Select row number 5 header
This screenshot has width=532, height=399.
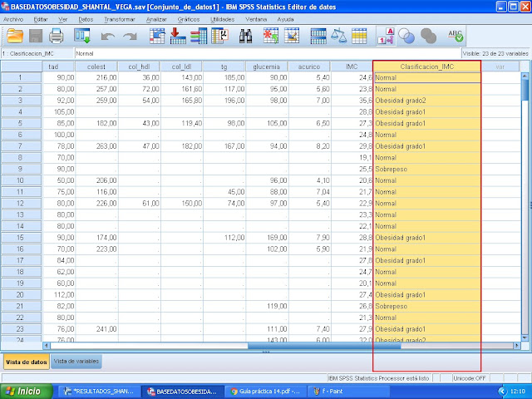click(21, 123)
